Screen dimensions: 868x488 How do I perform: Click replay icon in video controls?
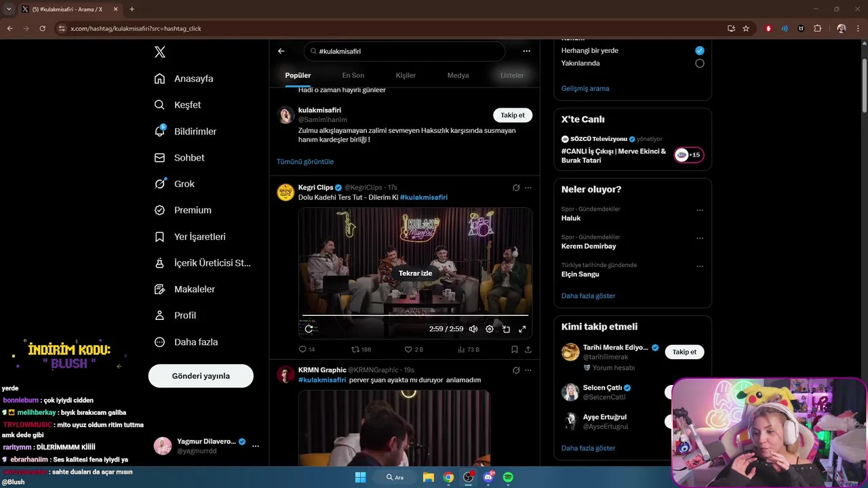309,329
